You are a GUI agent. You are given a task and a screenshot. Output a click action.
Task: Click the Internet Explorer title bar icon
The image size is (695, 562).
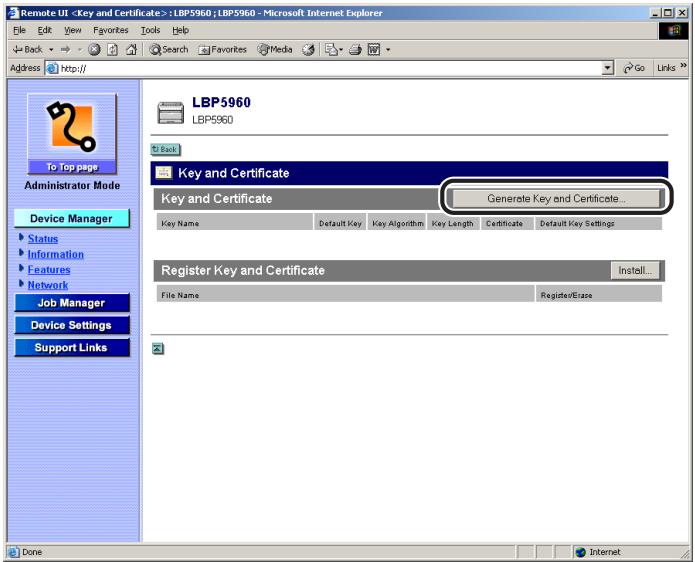point(14,13)
